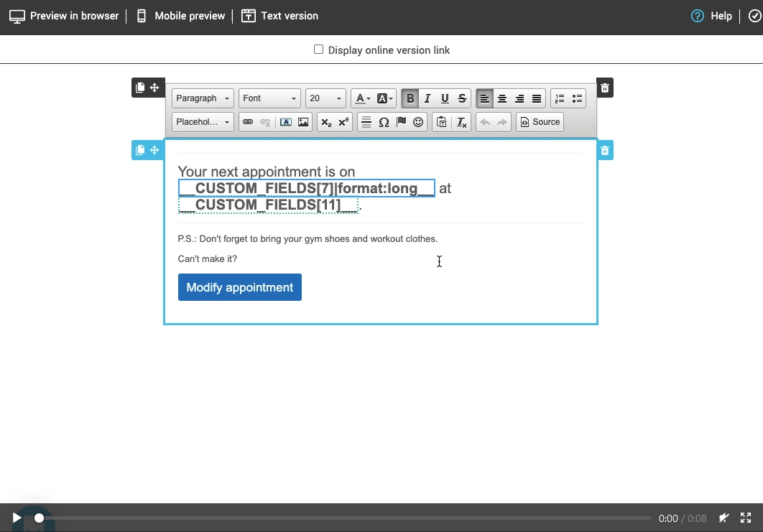
Task: Insert a horizontal line
Action: pos(366,122)
